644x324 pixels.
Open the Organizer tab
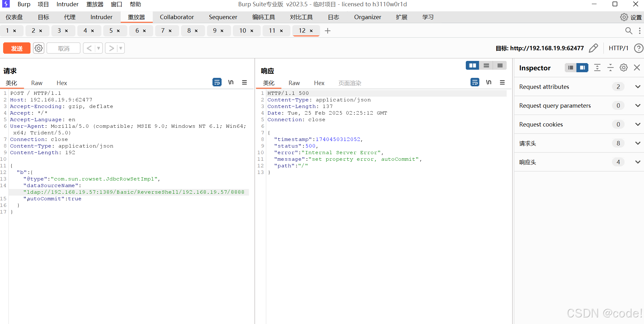(x=367, y=17)
